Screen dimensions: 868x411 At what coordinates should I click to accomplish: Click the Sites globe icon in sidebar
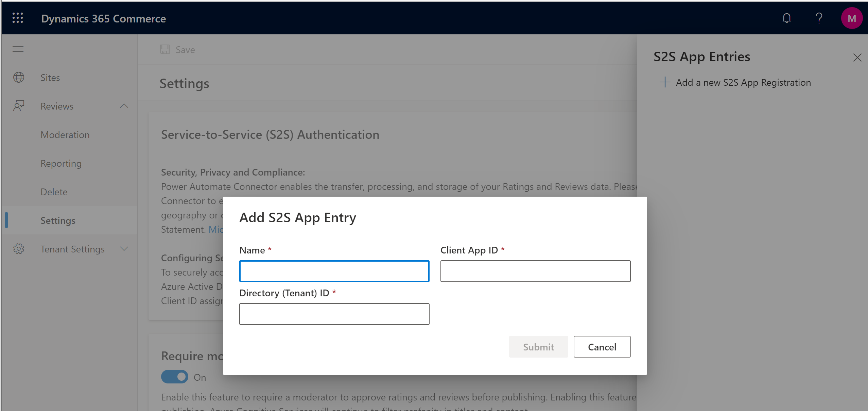pos(19,77)
